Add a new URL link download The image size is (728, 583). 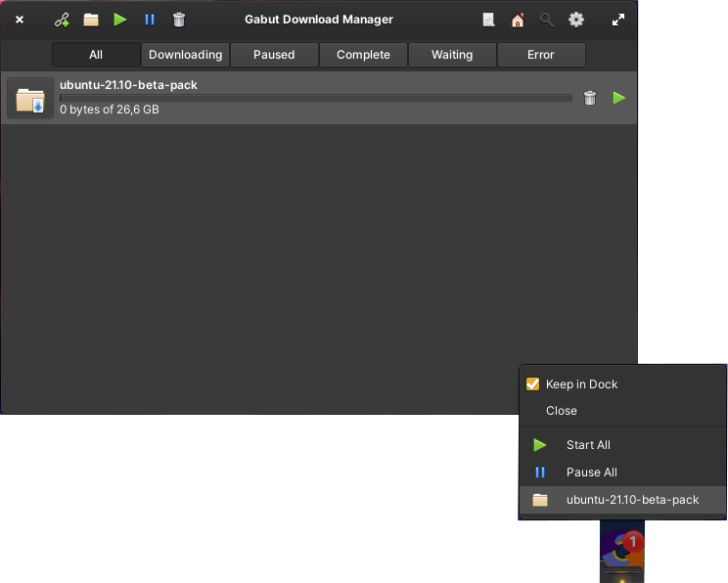[62, 20]
